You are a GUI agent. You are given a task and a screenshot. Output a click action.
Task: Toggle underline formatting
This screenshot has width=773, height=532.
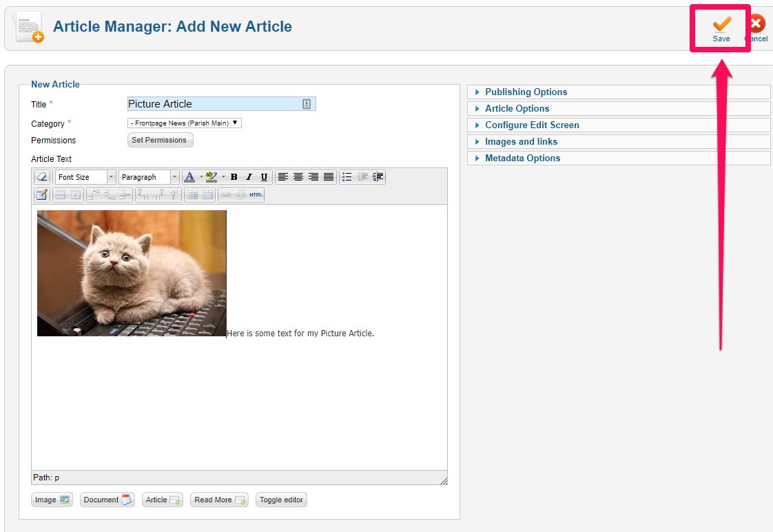coord(265,176)
